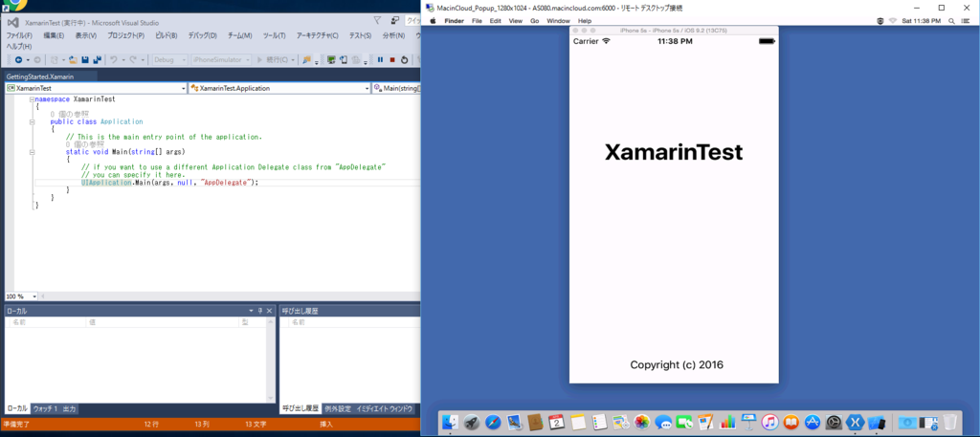The image size is (980, 437).
Task: Open the ビルド(B) menu
Action: pyautogui.click(x=166, y=35)
